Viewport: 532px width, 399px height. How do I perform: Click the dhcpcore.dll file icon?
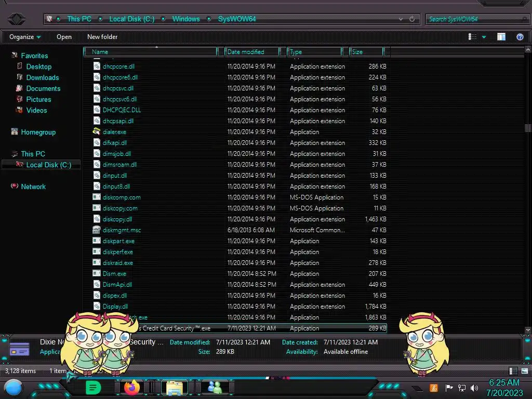[97, 66]
